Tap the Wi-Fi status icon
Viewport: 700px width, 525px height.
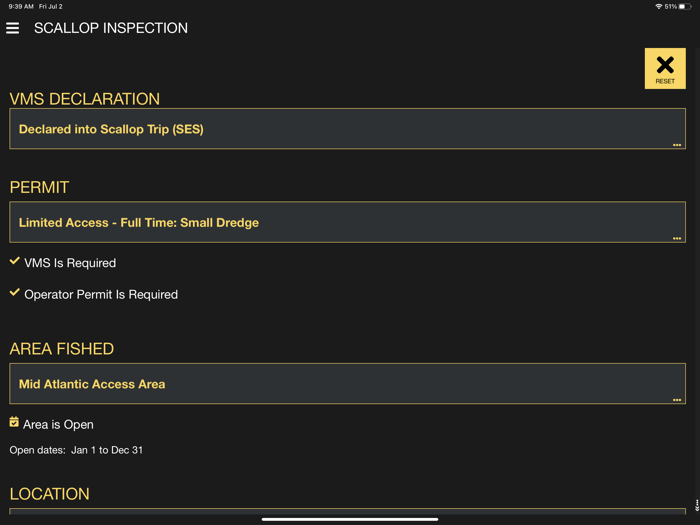658,6
